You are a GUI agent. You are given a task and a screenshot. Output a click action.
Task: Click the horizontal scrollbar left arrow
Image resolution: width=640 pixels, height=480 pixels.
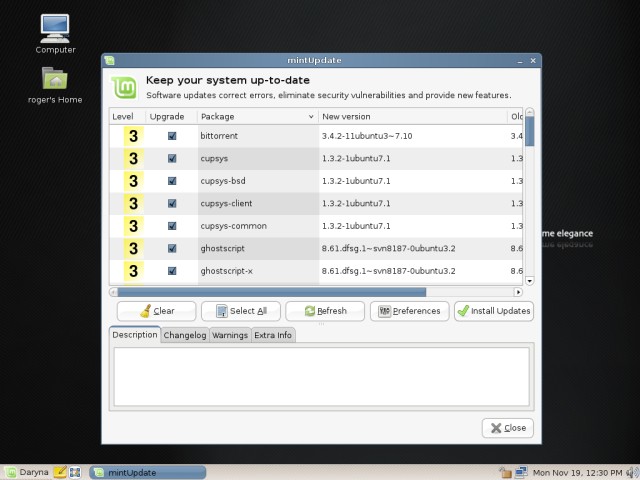(x=113, y=292)
